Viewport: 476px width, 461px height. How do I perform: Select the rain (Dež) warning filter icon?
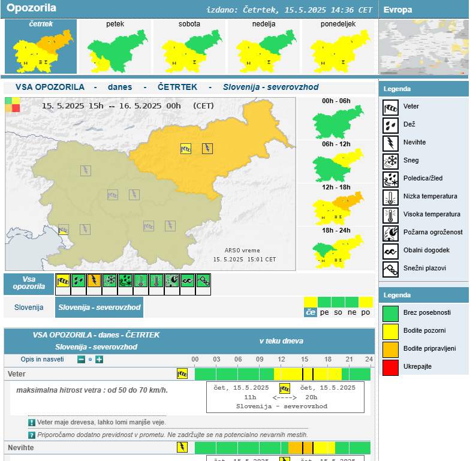tap(79, 281)
